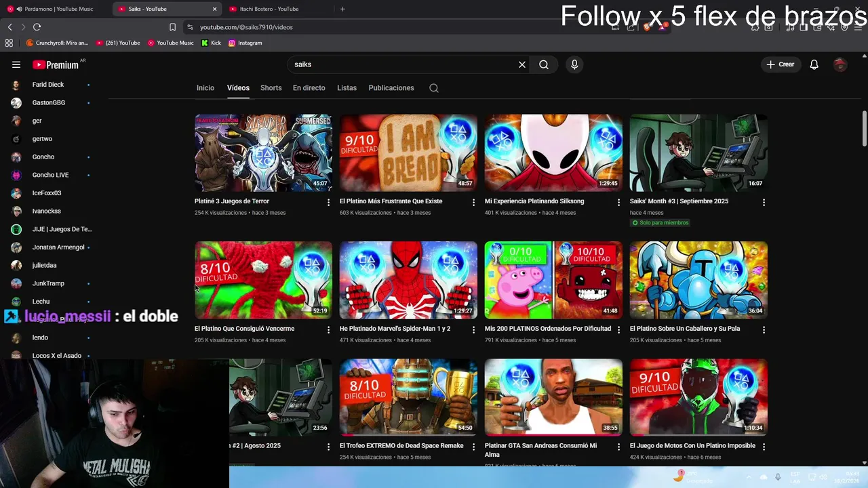
Task: Play the Silksong platinum thumbnail
Action: (x=553, y=152)
